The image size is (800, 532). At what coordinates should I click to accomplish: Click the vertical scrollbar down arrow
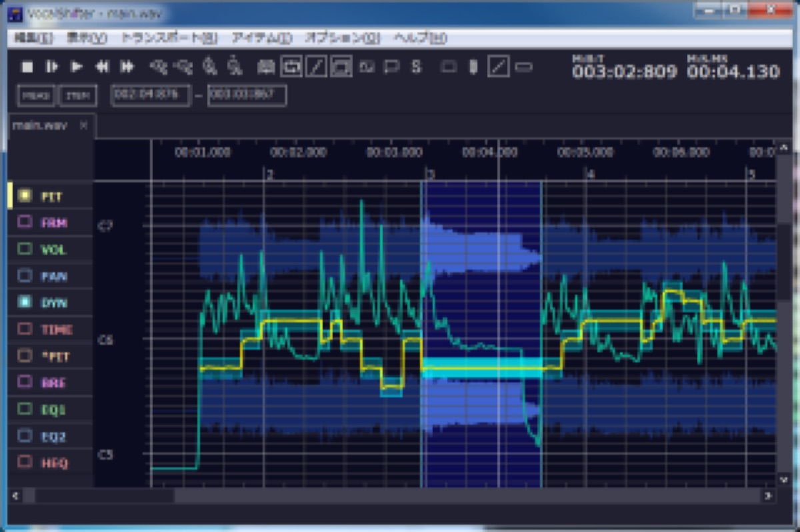[x=783, y=479]
